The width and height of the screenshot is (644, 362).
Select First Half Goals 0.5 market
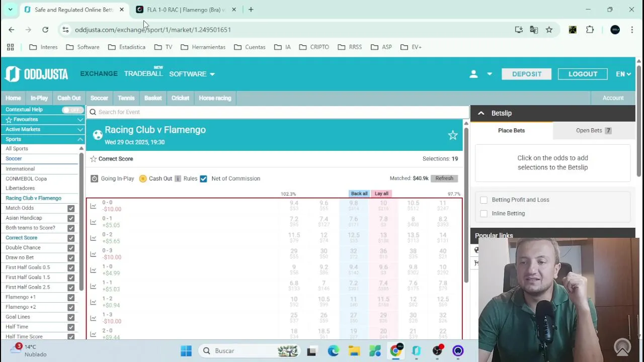28,267
